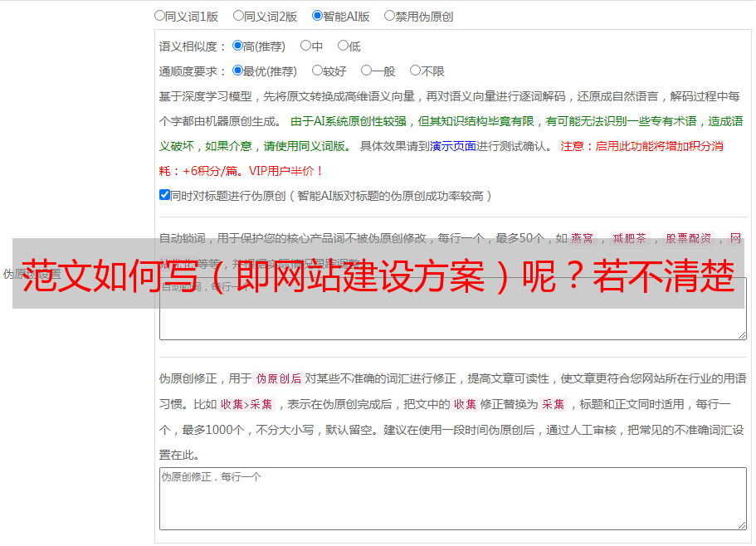Click the 股票配资 example tag

pyautogui.click(x=689, y=238)
